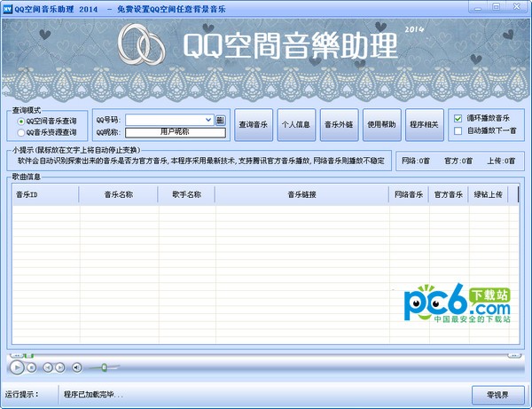532x409 pixels.
Task: Click the volume slider handle
Action: [x=104, y=367]
